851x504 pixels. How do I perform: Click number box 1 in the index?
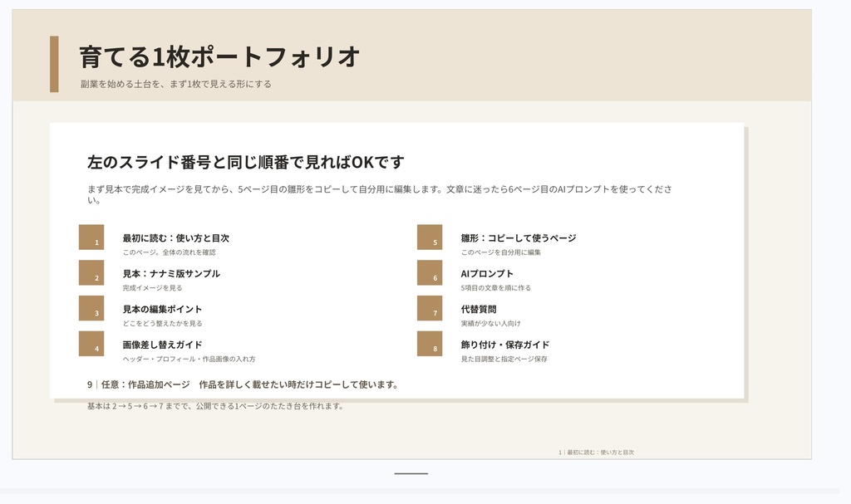coord(91,237)
